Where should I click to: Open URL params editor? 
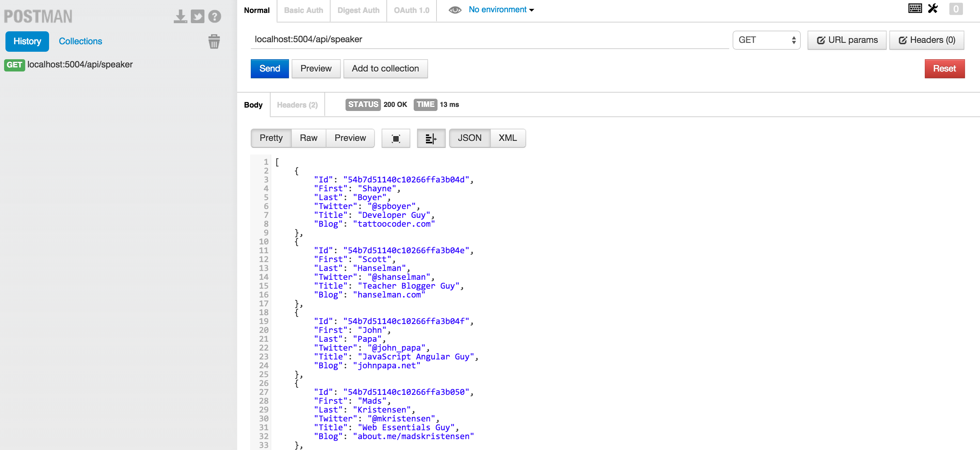[847, 40]
